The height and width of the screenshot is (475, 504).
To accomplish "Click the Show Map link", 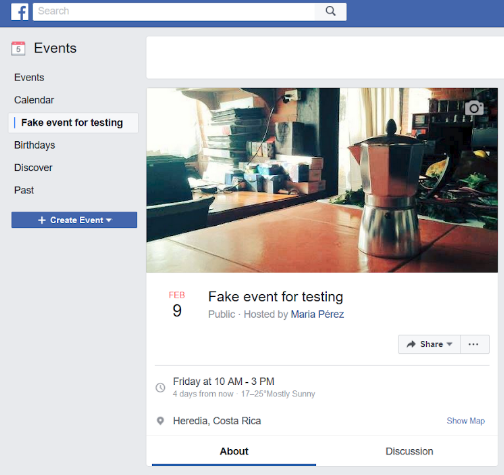I will tap(466, 421).
